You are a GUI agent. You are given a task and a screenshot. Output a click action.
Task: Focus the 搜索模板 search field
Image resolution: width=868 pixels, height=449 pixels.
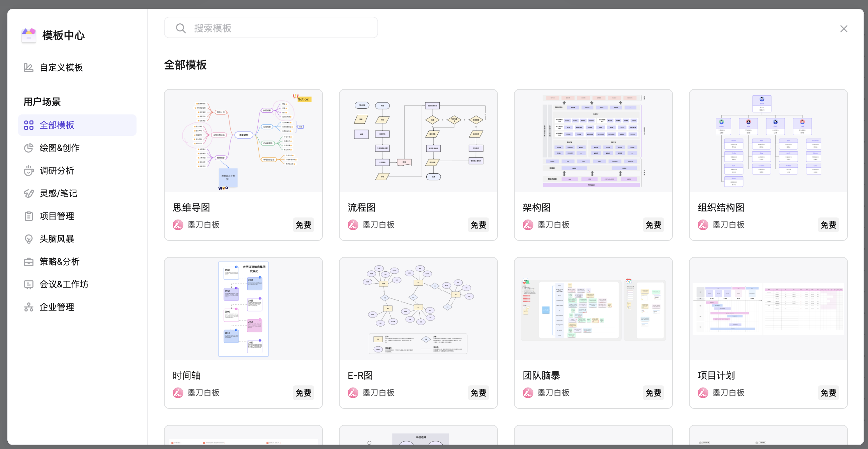[271, 28]
